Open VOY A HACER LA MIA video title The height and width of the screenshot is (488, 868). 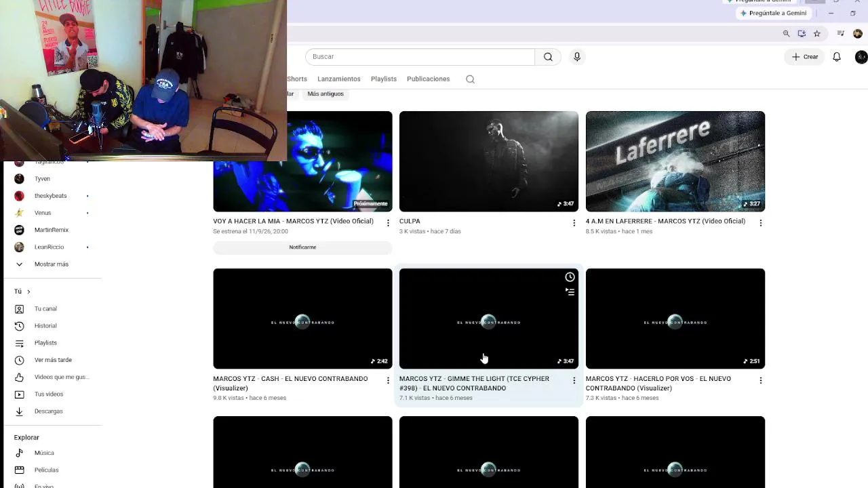[x=293, y=221]
